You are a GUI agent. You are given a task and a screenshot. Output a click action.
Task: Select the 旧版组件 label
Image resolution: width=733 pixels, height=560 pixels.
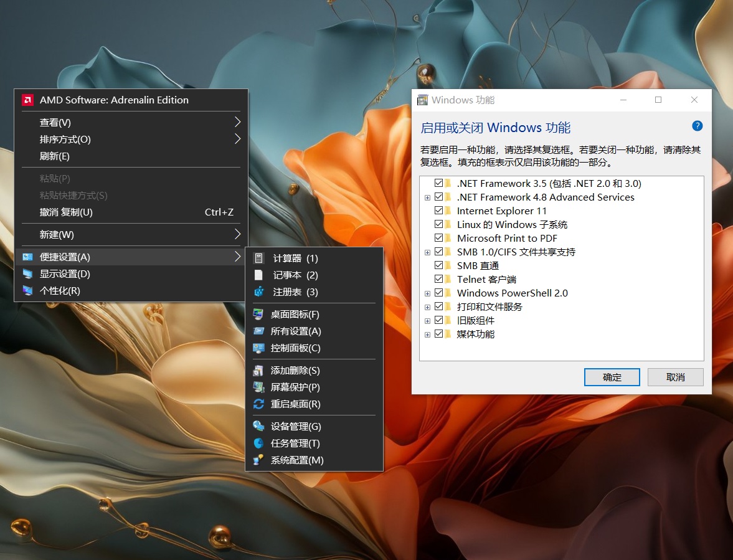tap(475, 320)
